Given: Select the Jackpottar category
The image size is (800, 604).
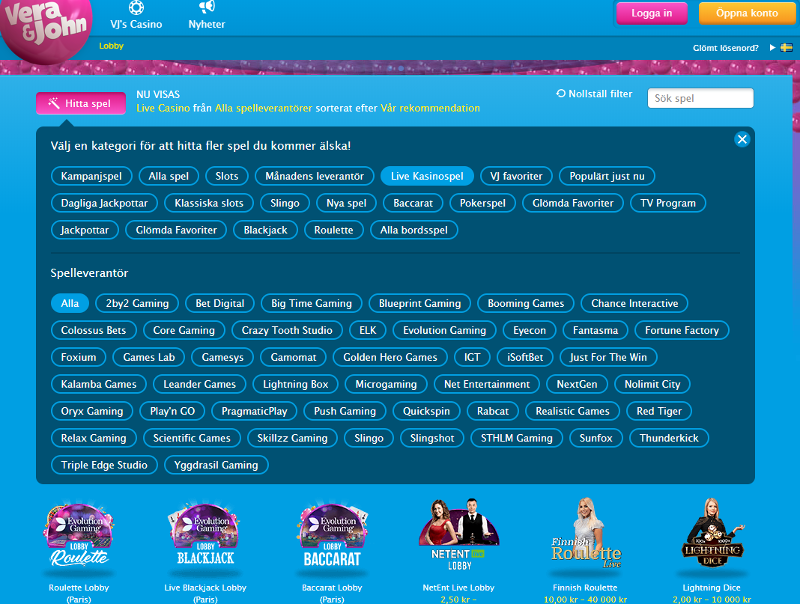Looking at the screenshot, I should pyautogui.click(x=85, y=230).
